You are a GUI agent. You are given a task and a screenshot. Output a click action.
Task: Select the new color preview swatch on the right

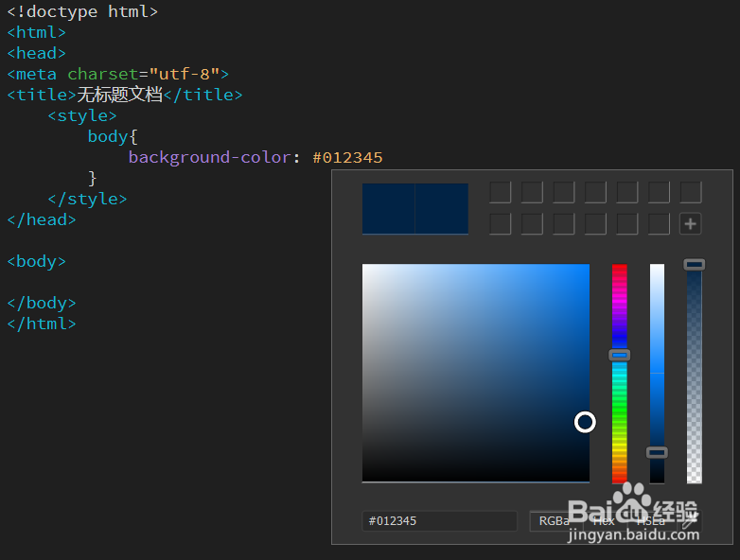[442, 208]
